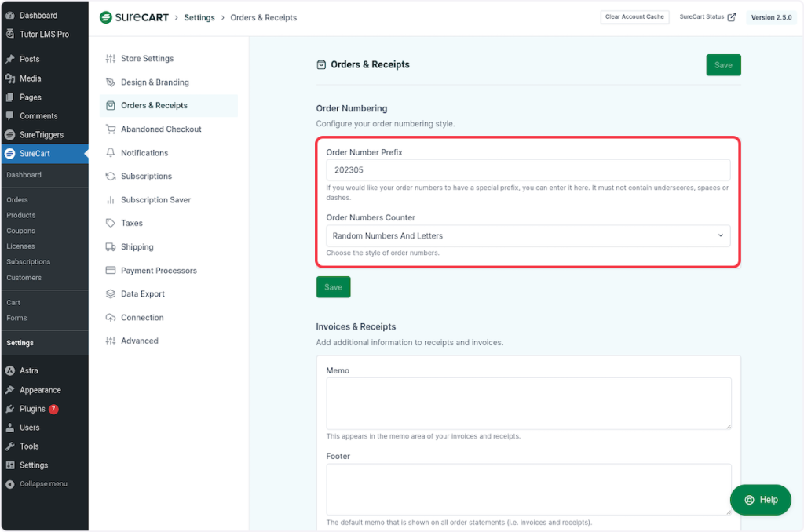This screenshot has height=532, width=804.
Task: Open Coupons under the SureCart menu
Action: [x=21, y=231]
